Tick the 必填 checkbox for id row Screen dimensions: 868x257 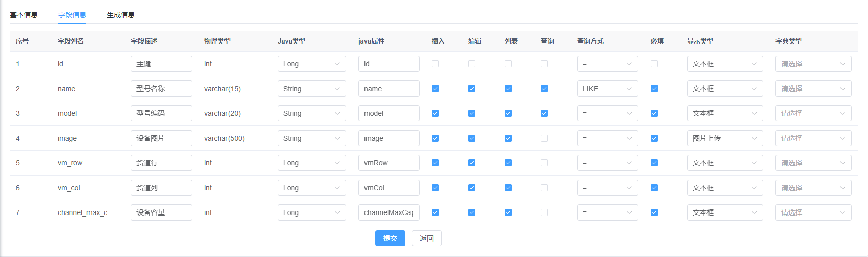[x=654, y=64]
